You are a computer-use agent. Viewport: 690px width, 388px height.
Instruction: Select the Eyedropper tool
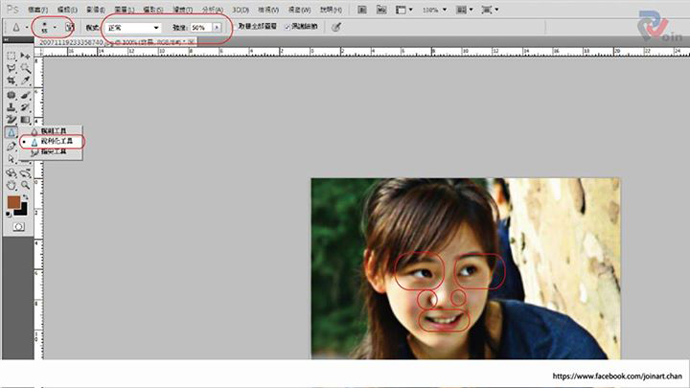pyautogui.click(x=25, y=81)
